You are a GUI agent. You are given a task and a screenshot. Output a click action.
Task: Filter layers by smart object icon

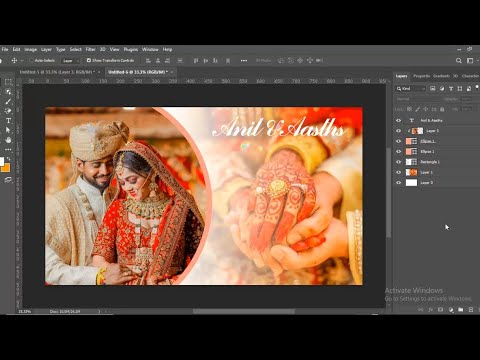469,88
